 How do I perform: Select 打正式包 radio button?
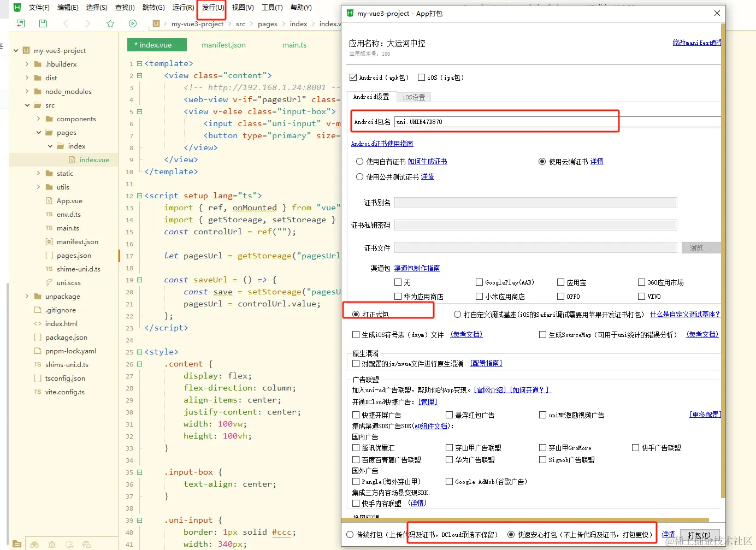[356, 315]
